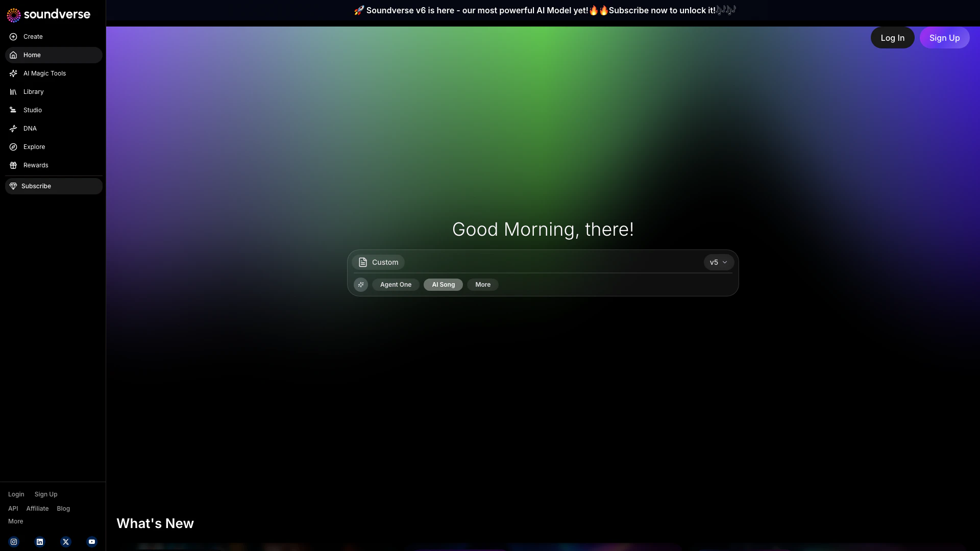Screen dimensions: 980x551
Task: Toggle the Custom mode button
Action: (x=378, y=262)
